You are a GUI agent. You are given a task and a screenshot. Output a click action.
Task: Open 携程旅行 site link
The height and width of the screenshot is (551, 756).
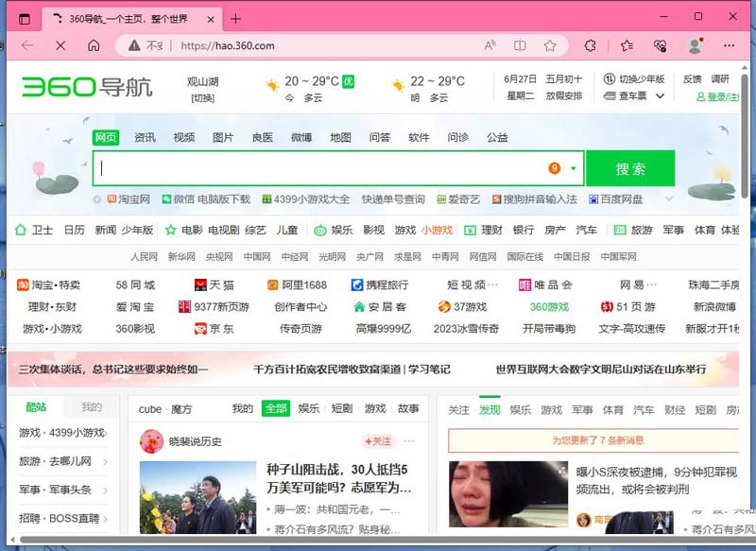(x=380, y=284)
